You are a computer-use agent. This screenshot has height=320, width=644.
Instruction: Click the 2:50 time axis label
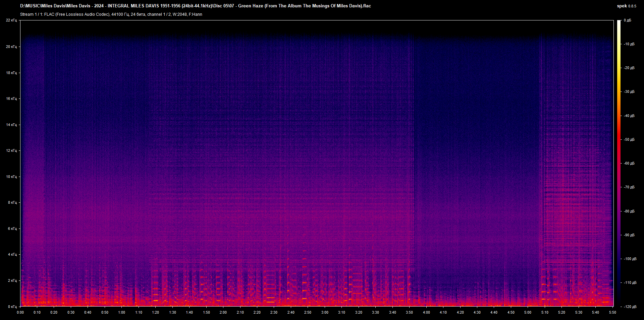coord(308,312)
